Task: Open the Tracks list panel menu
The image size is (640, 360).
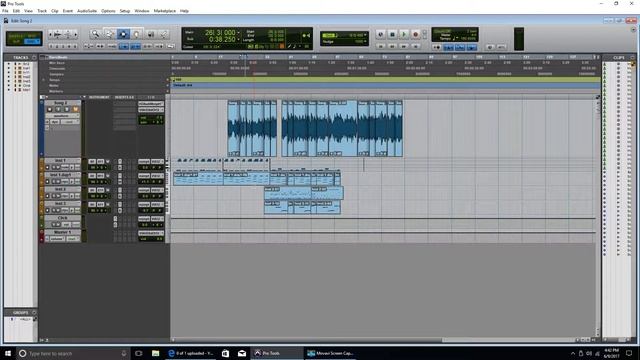Action: [x=34, y=58]
